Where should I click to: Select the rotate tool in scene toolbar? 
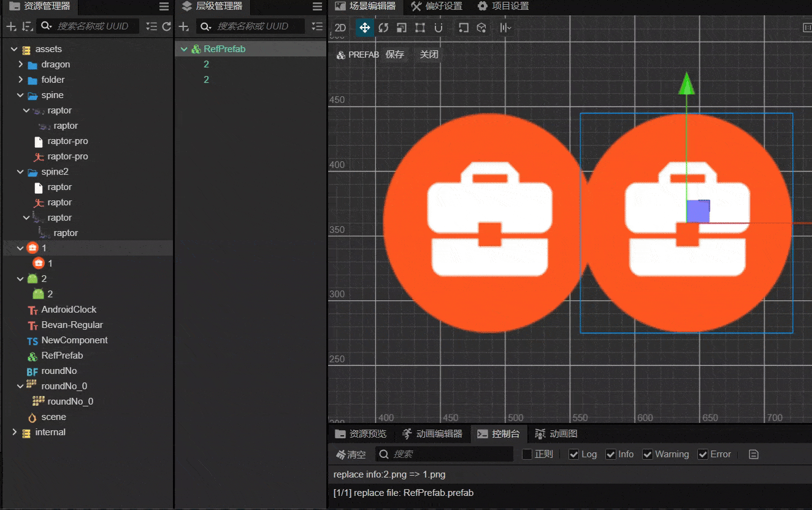point(383,28)
